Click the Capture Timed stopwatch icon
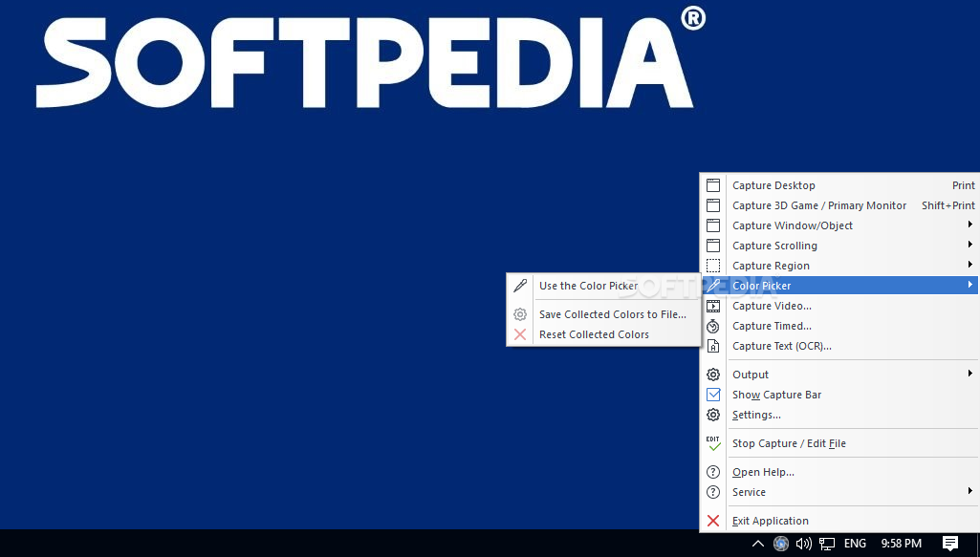The height and width of the screenshot is (557, 980). click(713, 326)
